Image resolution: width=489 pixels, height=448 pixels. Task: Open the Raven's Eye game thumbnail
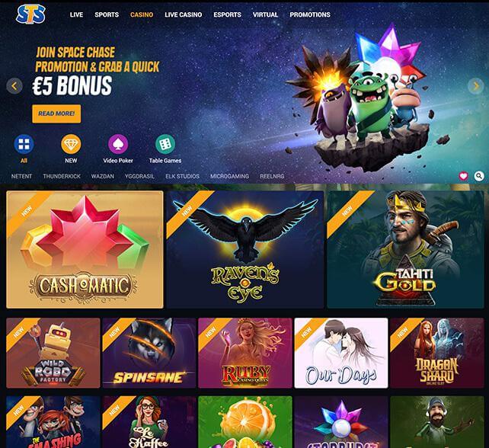click(x=245, y=250)
